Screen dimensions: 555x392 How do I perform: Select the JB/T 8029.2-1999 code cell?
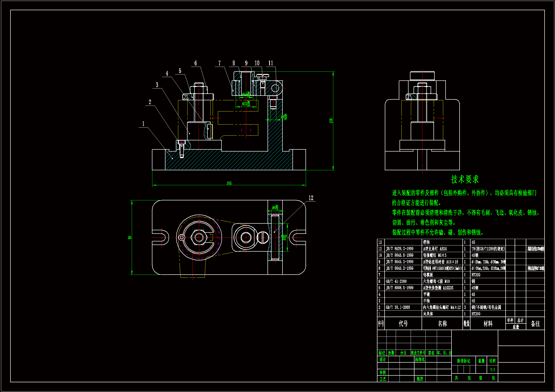(x=399, y=249)
